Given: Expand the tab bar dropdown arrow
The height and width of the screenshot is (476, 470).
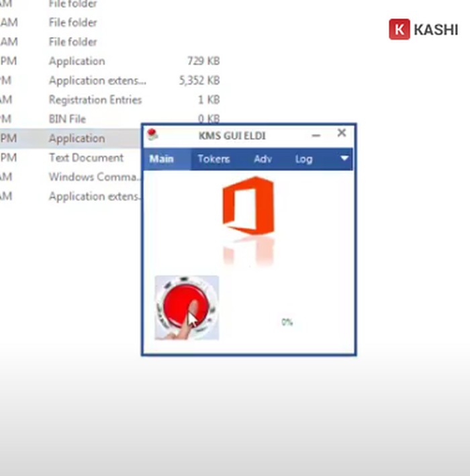Looking at the screenshot, I should tap(344, 158).
